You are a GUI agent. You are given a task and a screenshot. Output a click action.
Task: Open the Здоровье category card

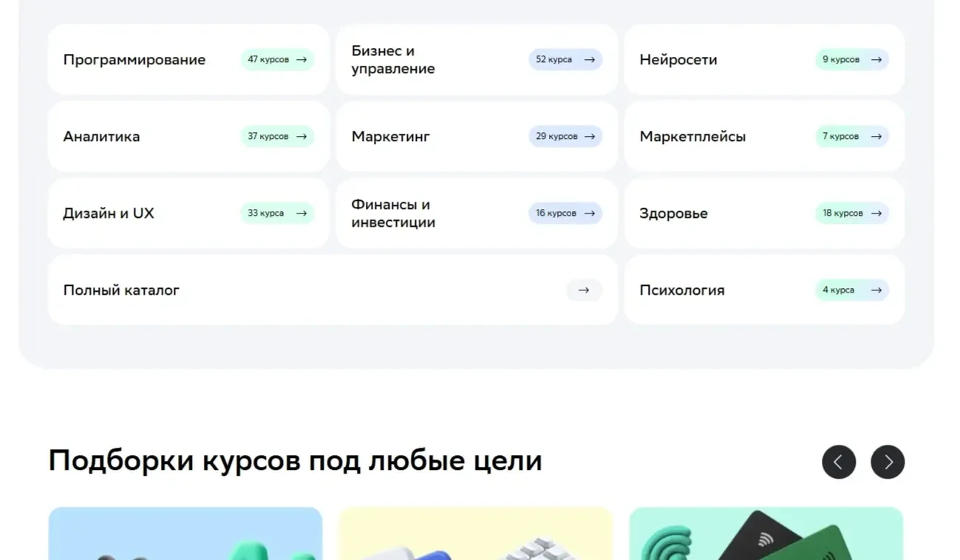pyautogui.click(x=764, y=214)
